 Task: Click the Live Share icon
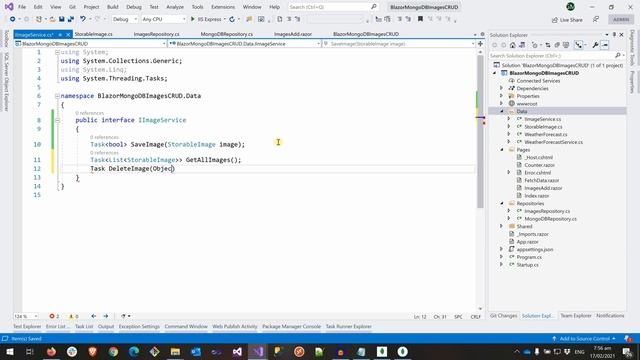pos(567,20)
